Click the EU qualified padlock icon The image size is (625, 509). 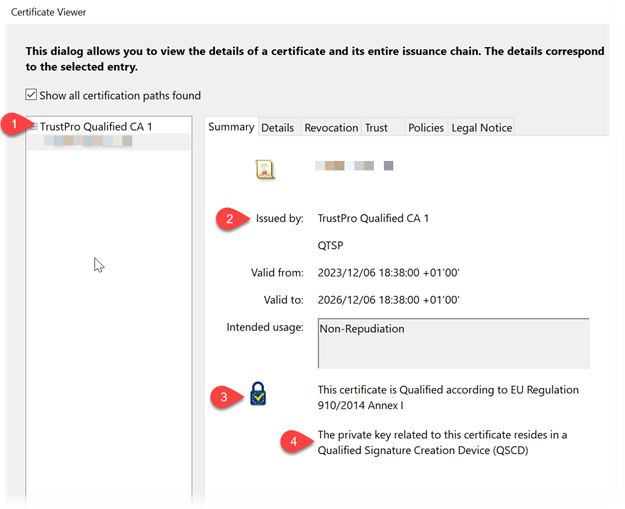click(x=258, y=394)
